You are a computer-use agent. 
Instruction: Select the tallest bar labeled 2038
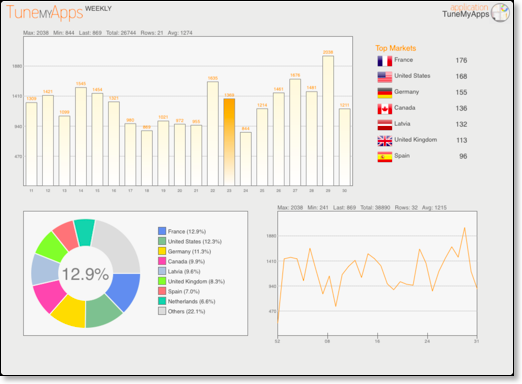tap(328, 121)
